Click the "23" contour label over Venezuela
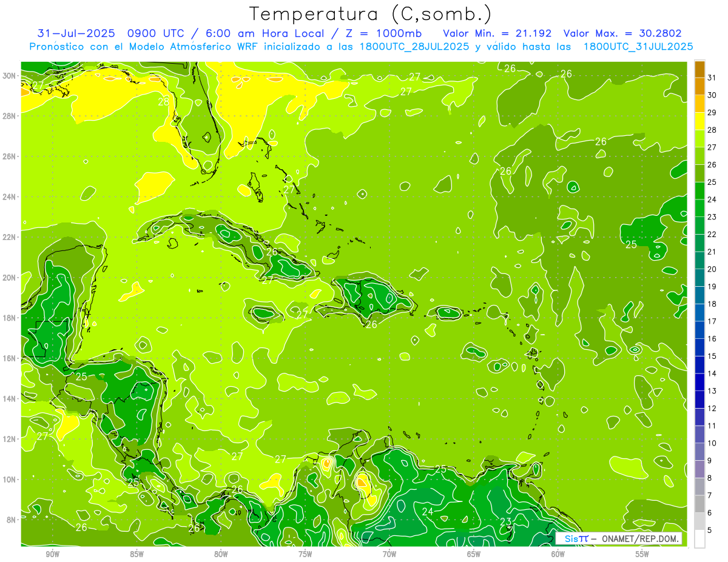The image size is (728, 562). click(505, 521)
